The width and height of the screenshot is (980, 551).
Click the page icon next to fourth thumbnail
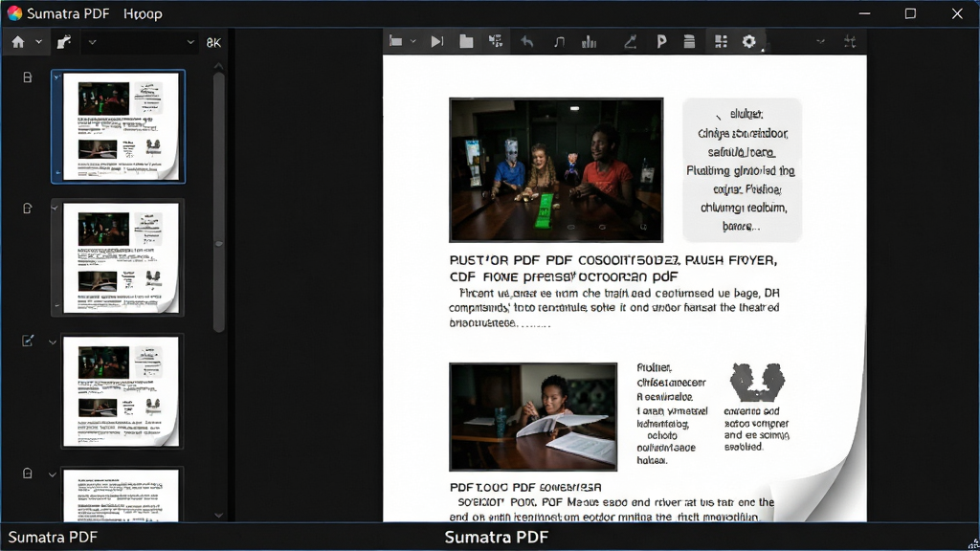tap(28, 473)
